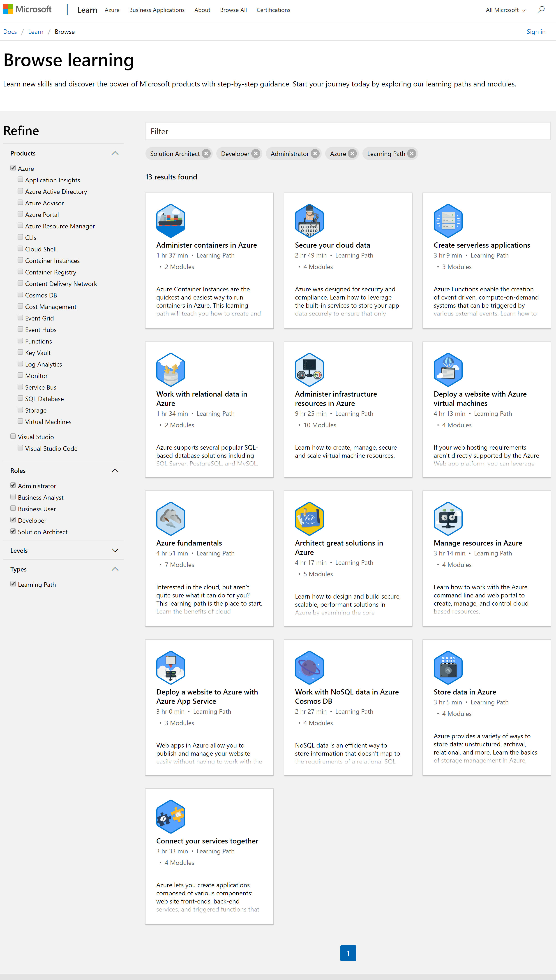This screenshot has height=980, width=556.
Task: Enable the Cosmos DB checkbox
Action: pos(20,295)
